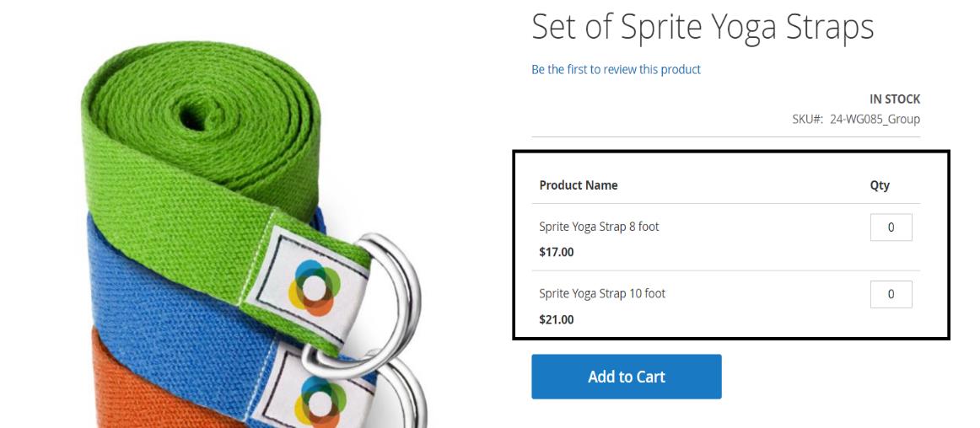
Task: Click the SKU 24-WG085_Group text
Action: click(874, 119)
